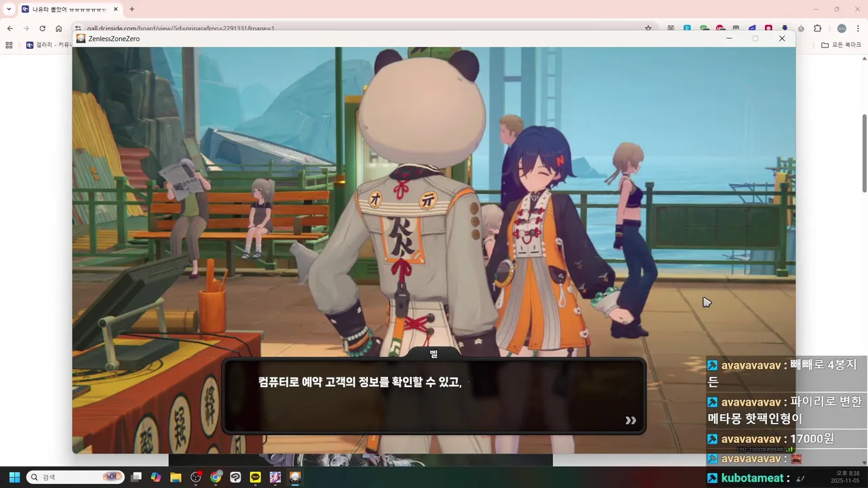This screenshot has height=488, width=868.
Task: Open OBS Studio from the taskbar
Action: [x=196, y=477]
